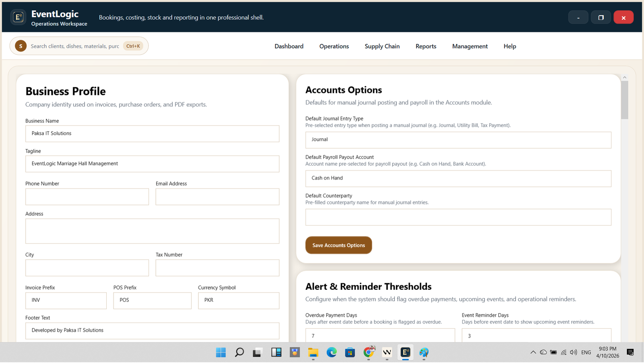Screen dimensions: 644x363
Task: Click the Windows Start button
Action: pyautogui.click(x=221, y=352)
